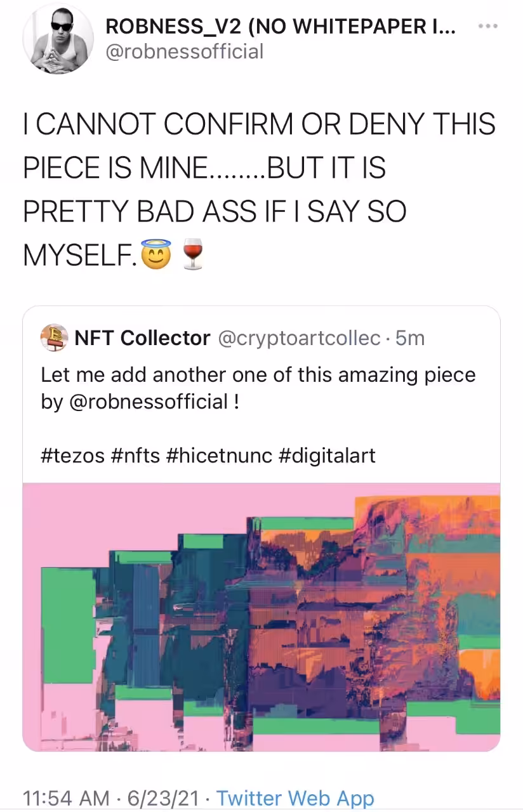Image resolution: width=523 pixels, height=812 pixels.
Task: Click the 5m timestamp of quoted tweet
Action: 409,338
